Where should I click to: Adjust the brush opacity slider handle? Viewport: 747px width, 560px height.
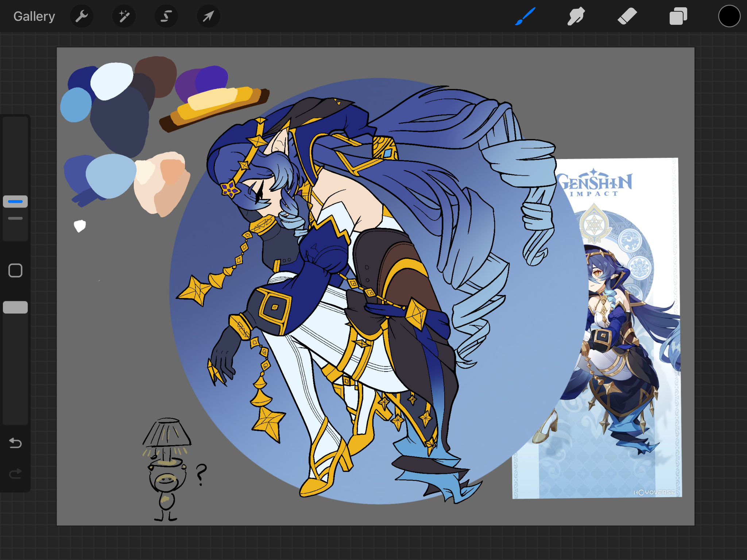[x=15, y=307]
